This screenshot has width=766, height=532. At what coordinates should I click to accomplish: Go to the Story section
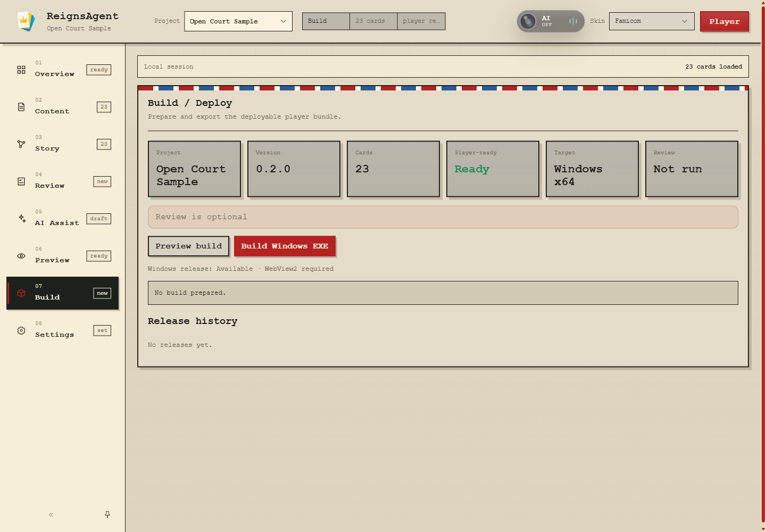point(63,144)
